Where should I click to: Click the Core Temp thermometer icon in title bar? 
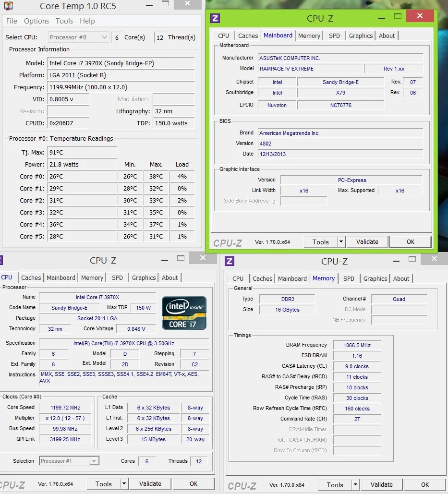[9, 5]
